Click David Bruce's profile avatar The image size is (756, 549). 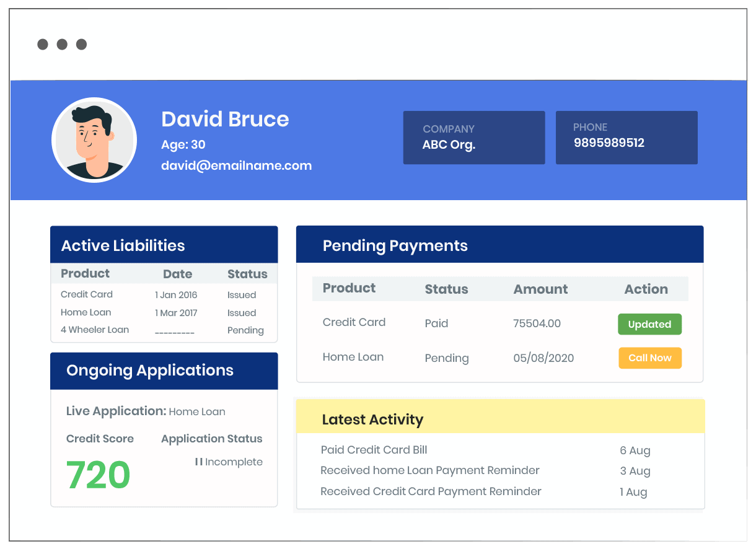coord(94,140)
